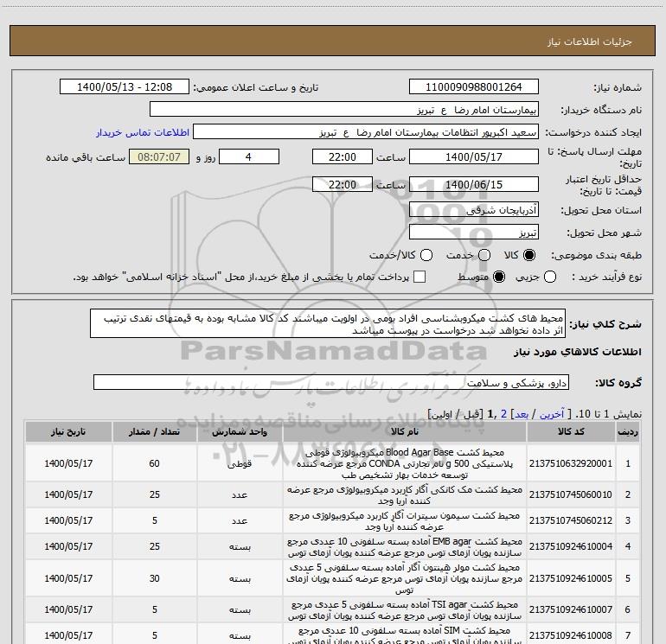
Task: Click the price validity date 1400/06/15 field
Action: 474,184
